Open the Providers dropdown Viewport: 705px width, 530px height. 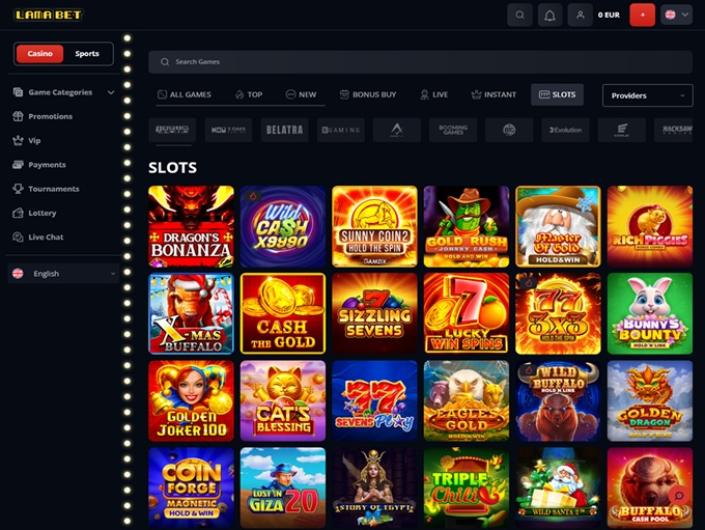[x=647, y=95]
